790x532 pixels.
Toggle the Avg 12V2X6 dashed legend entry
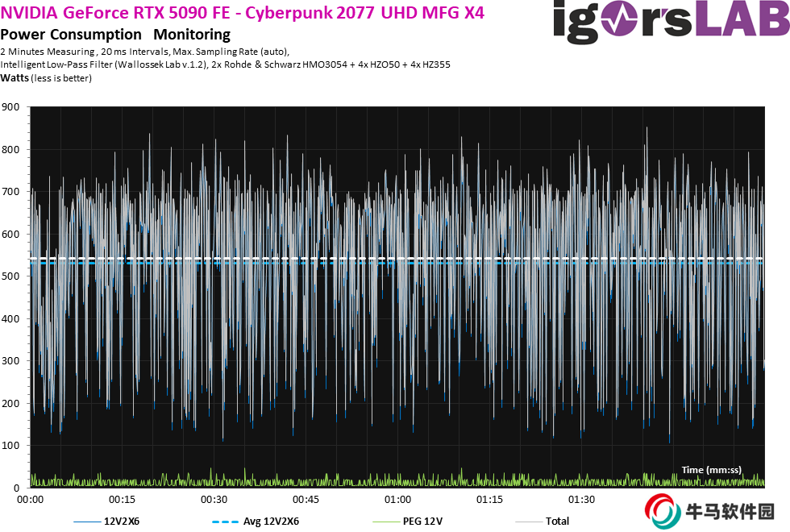(x=271, y=522)
